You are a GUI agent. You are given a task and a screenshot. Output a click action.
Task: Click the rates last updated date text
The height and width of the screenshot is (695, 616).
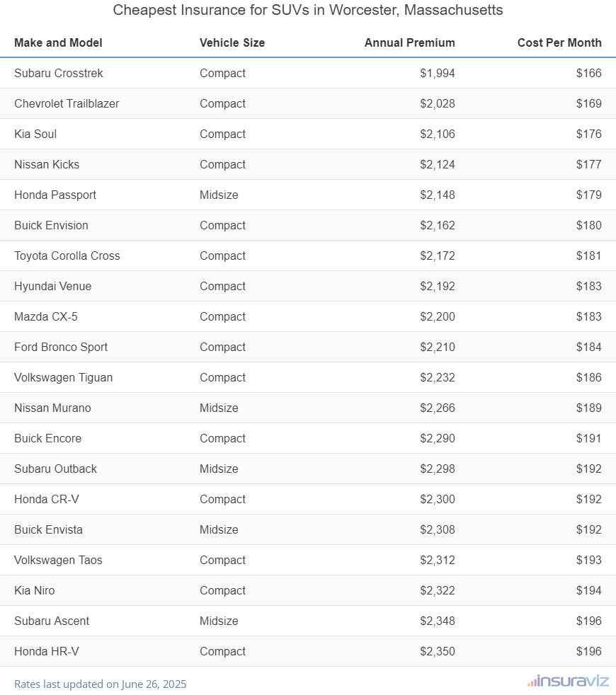[100, 684]
